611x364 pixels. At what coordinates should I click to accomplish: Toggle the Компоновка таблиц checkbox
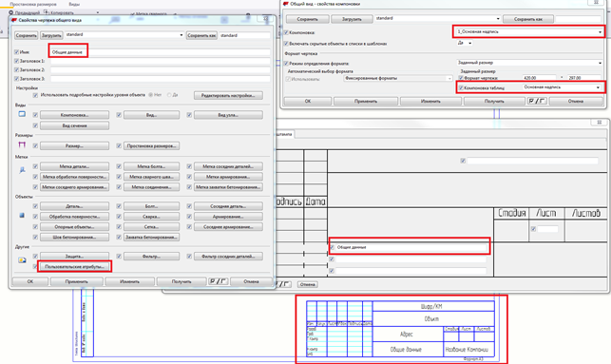[x=461, y=88]
